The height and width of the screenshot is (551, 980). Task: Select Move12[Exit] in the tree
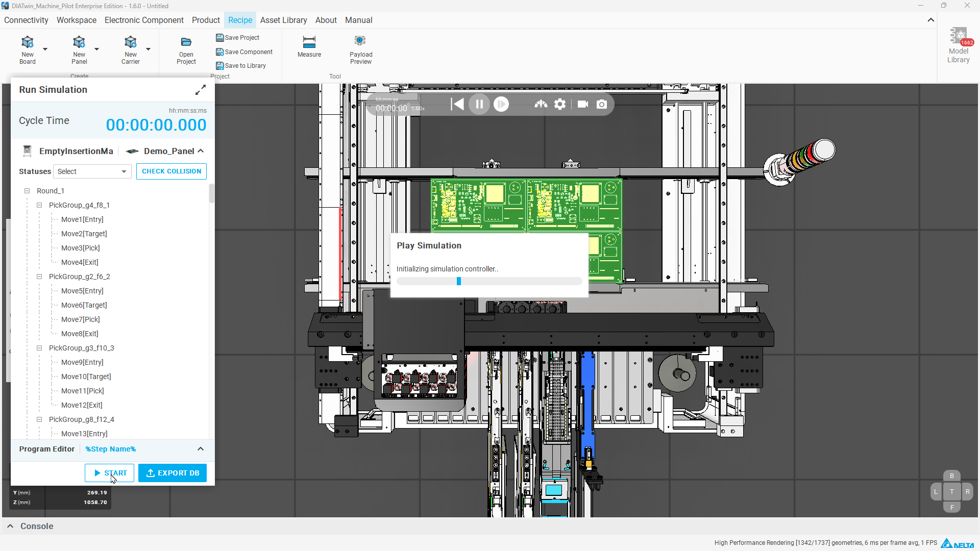[82, 405]
